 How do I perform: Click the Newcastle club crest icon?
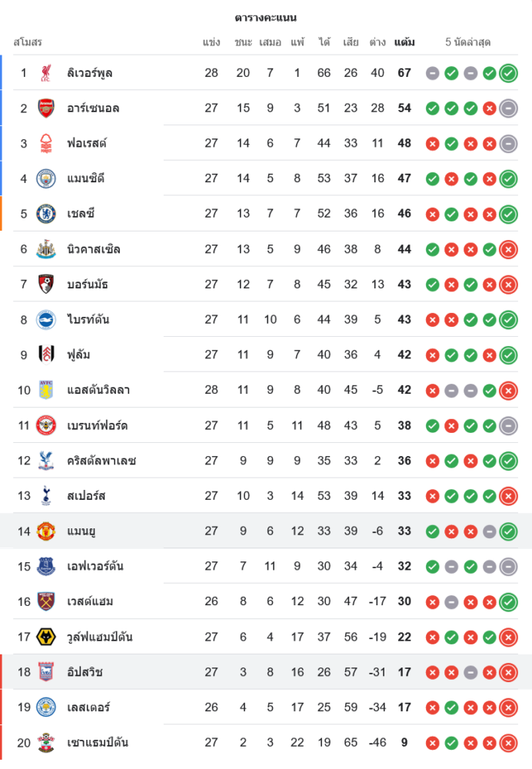46,249
